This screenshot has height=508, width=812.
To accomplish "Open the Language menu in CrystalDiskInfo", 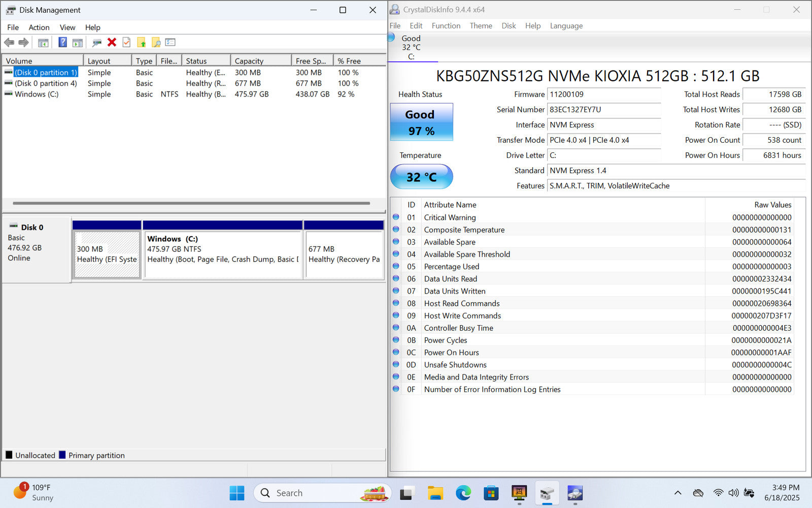I will [x=566, y=26].
